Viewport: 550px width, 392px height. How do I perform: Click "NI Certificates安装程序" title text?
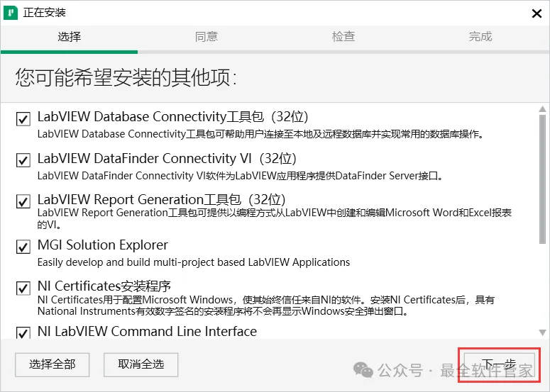pos(104,286)
